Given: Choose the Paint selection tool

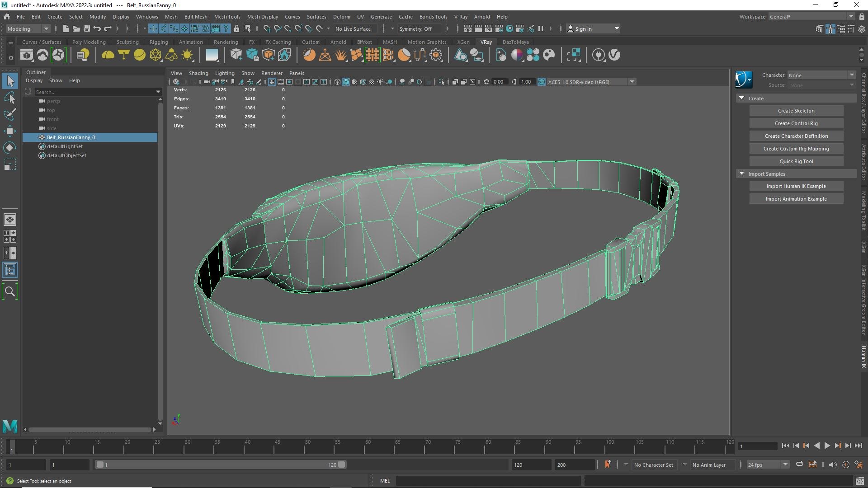Looking at the screenshot, I should pos(10,114).
